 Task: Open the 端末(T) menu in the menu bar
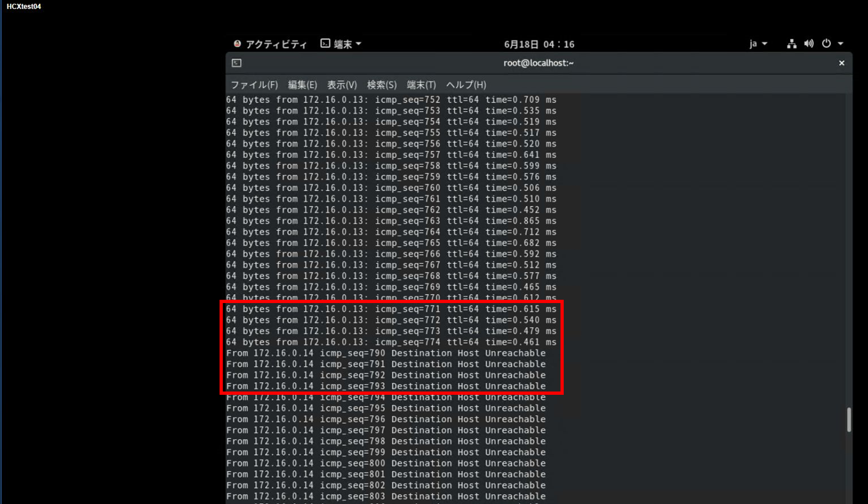(421, 85)
